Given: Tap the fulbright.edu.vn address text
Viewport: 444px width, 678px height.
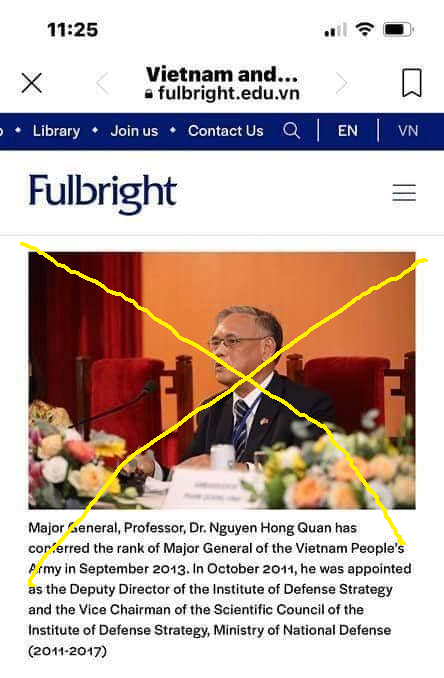Looking at the screenshot, I should pyautogui.click(x=229, y=93).
